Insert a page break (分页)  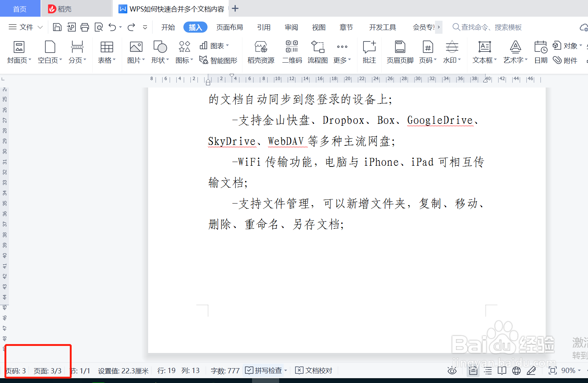[x=77, y=52]
